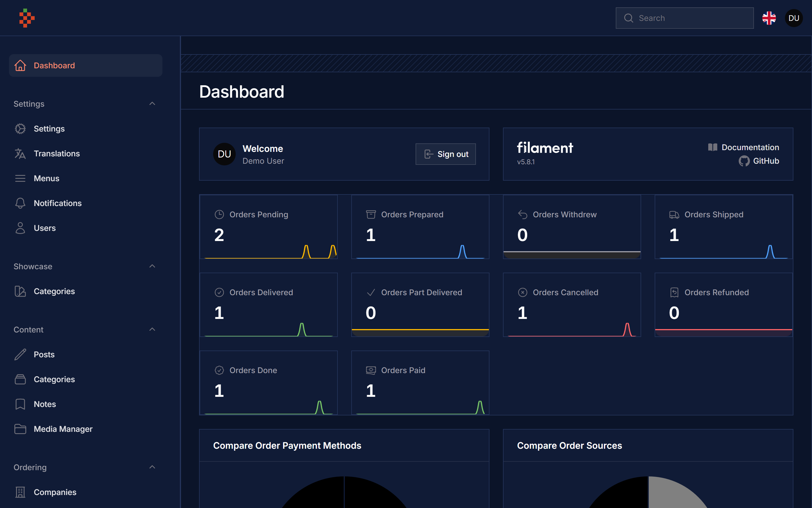Click the Compare Order Sources heading
The width and height of the screenshot is (812, 508).
[570, 446]
